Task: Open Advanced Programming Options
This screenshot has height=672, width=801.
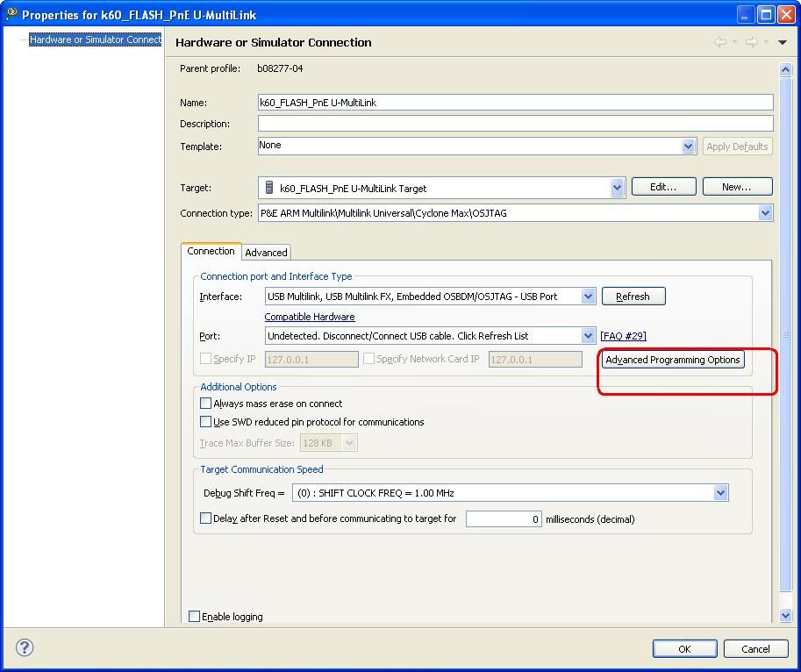Action: pyautogui.click(x=673, y=360)
